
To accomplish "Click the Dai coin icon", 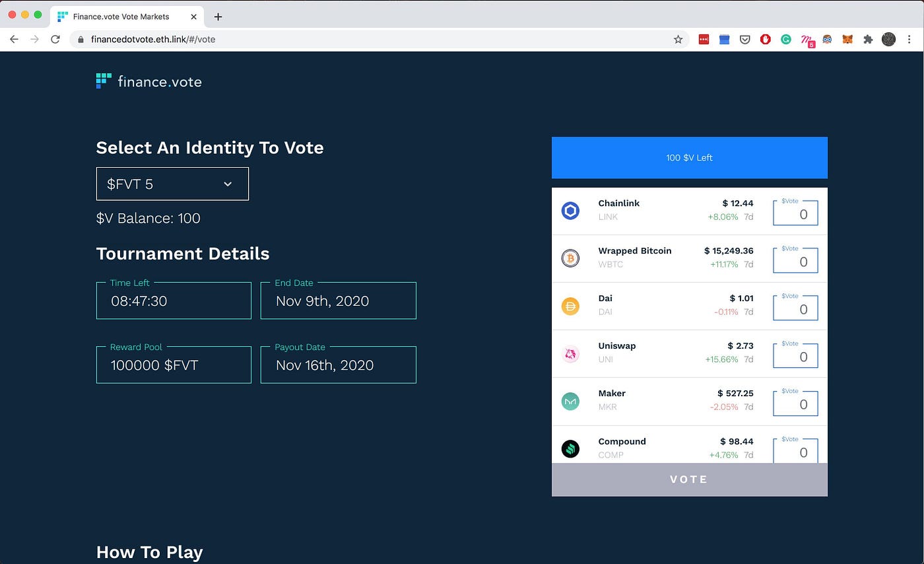I will pos(570,306).
